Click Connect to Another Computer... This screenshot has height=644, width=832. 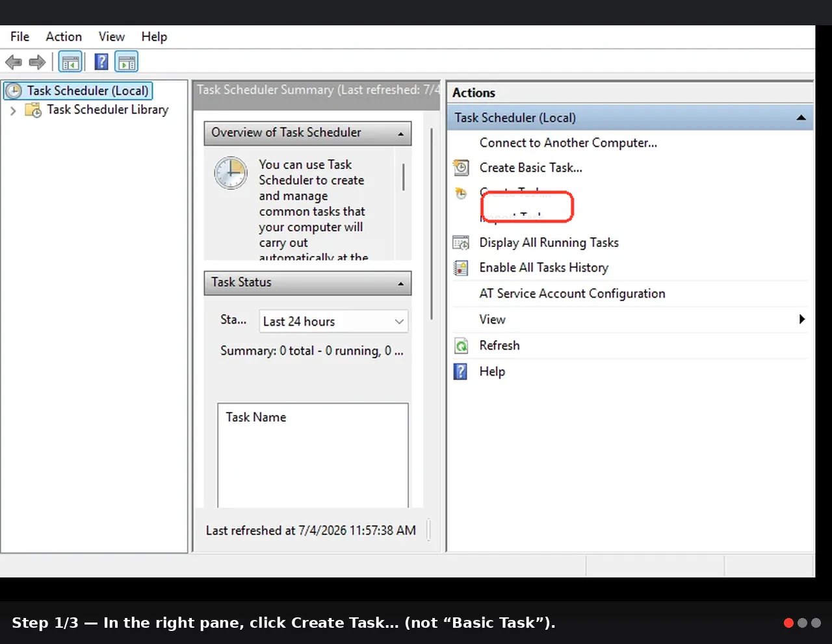click(568, 143)
